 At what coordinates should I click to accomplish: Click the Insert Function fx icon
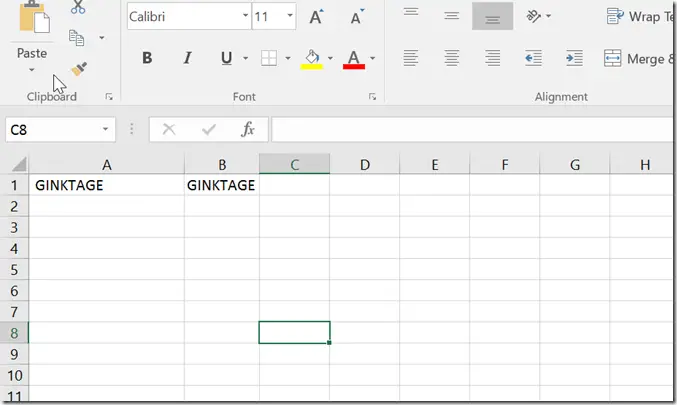(x=248, y=129)
